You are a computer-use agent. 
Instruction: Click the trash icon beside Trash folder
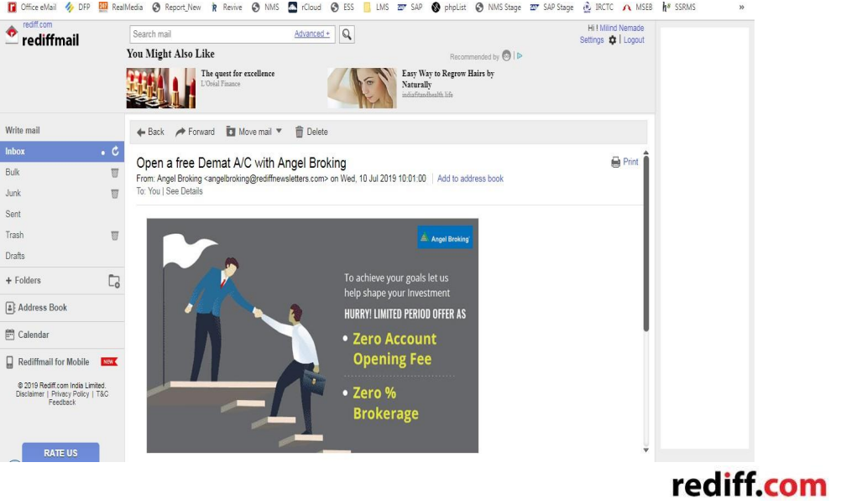pos(115,236)
